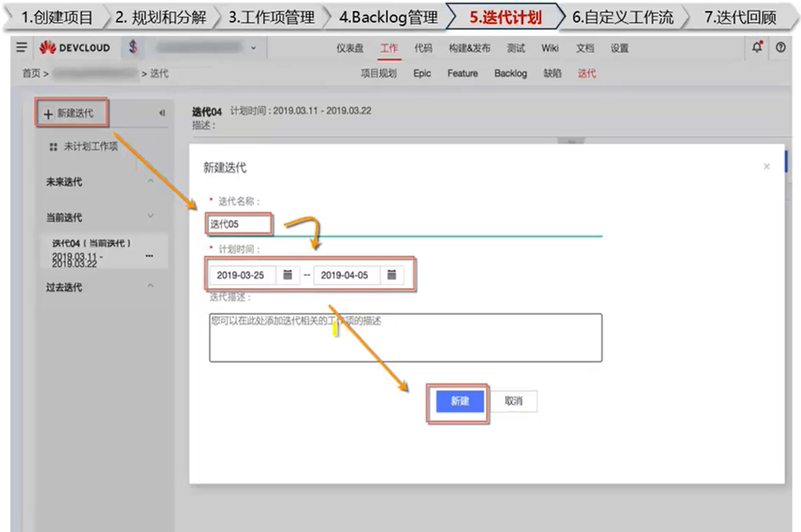
Task: Click the 未来迭代 label
Action: pyautogui.click(x=64, y=181)
